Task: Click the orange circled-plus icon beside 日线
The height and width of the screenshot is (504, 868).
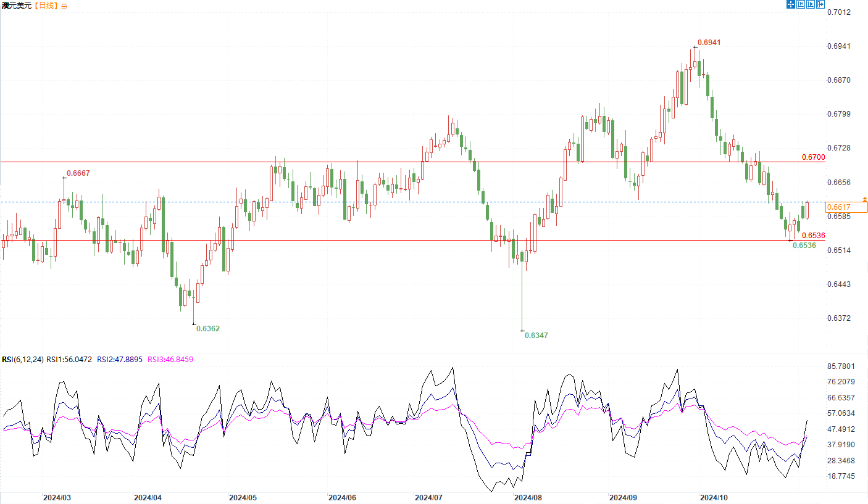Action: coord(64,6)
